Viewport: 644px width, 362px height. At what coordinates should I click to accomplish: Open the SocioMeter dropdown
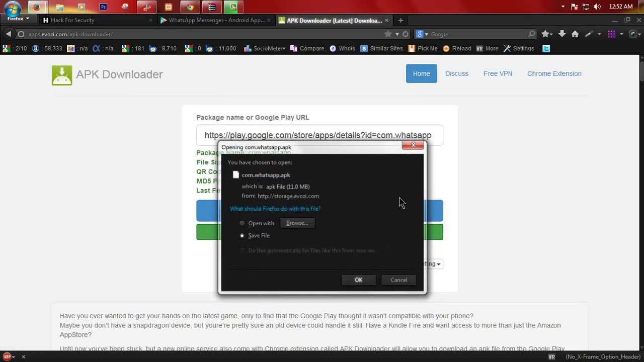coord(265,48)
